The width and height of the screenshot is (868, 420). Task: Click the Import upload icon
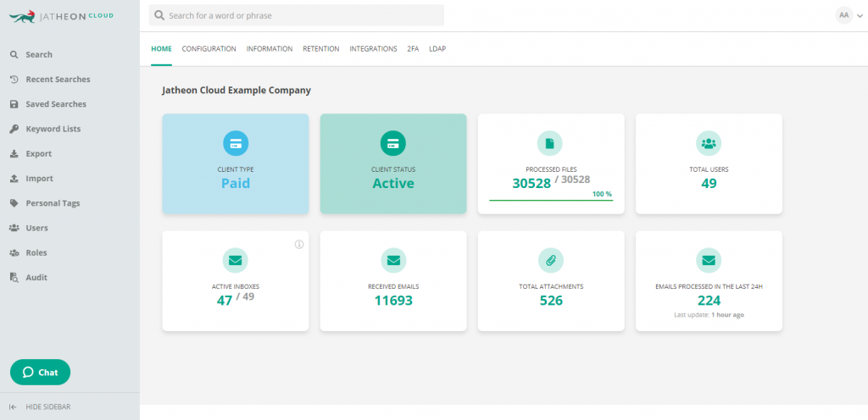pos(14,179)
